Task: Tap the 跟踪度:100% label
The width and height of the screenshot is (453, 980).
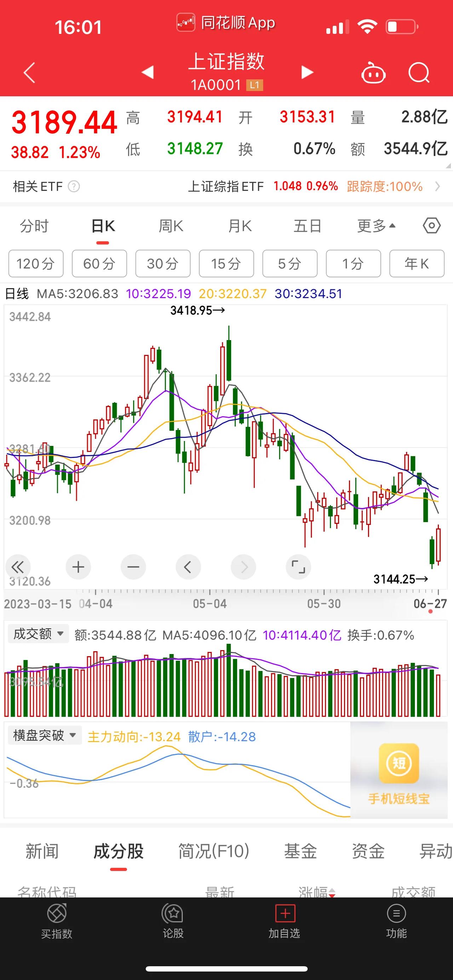Action: [385, 187]
